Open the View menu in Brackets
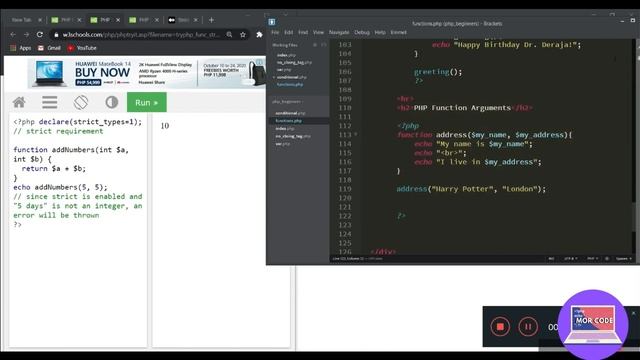Screen dimensions: 640x360 (318, 32)
